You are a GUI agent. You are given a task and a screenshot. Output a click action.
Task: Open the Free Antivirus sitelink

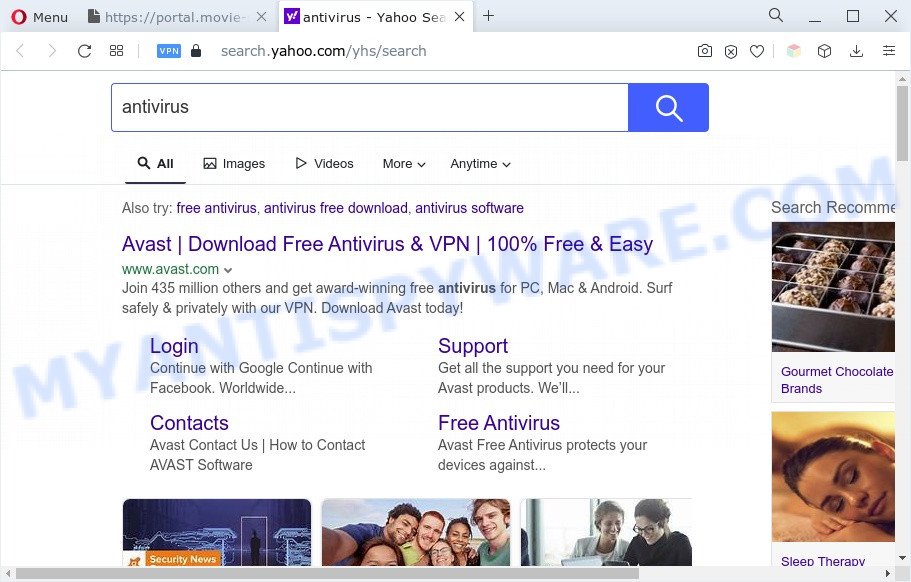point(499,423)
